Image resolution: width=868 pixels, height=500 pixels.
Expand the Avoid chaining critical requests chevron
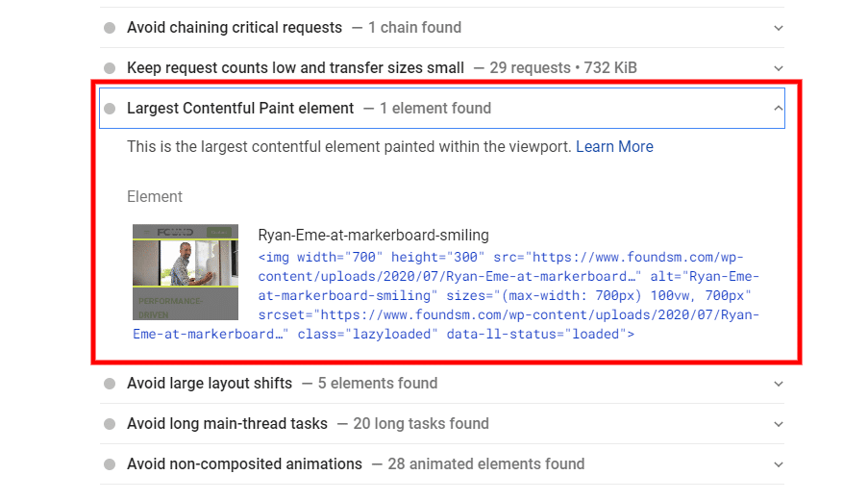pos(779,28)
